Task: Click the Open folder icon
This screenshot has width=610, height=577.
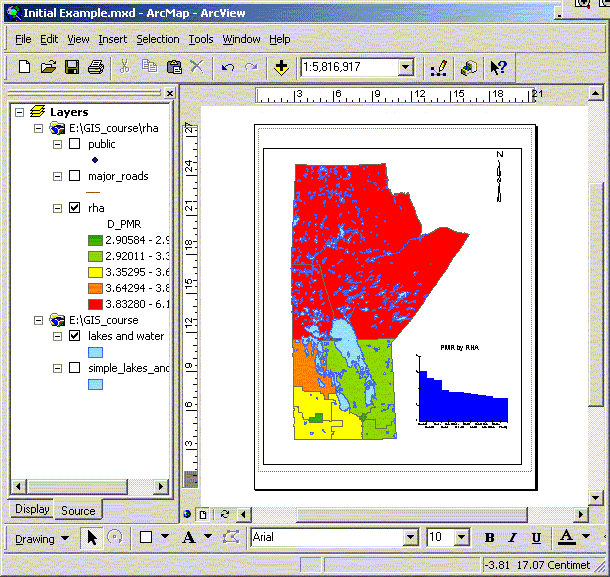Action: (48, 67)
